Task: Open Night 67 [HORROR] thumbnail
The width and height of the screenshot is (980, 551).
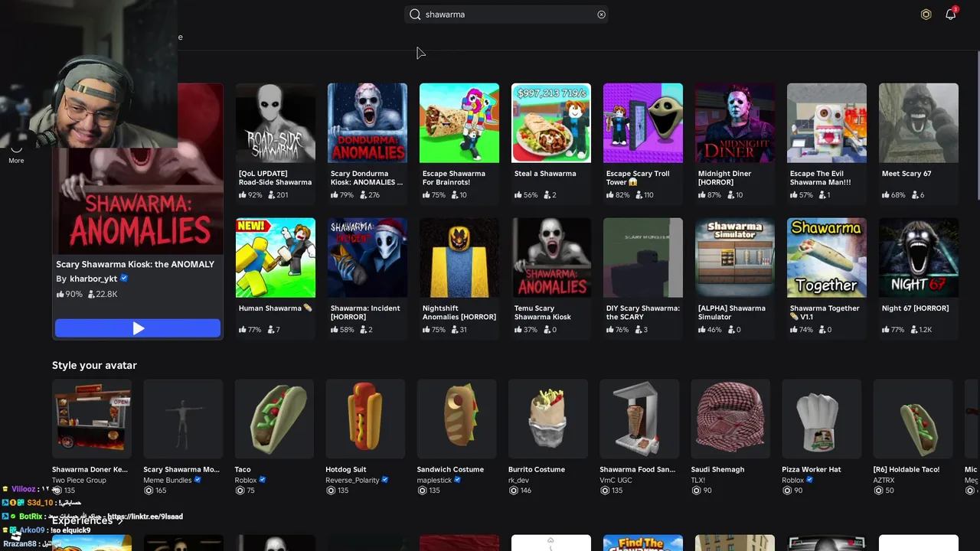Action: click(919, 258)
